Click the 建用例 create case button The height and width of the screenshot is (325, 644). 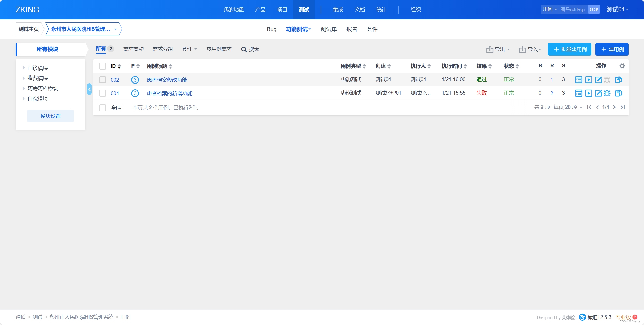(x=612, y=49)
